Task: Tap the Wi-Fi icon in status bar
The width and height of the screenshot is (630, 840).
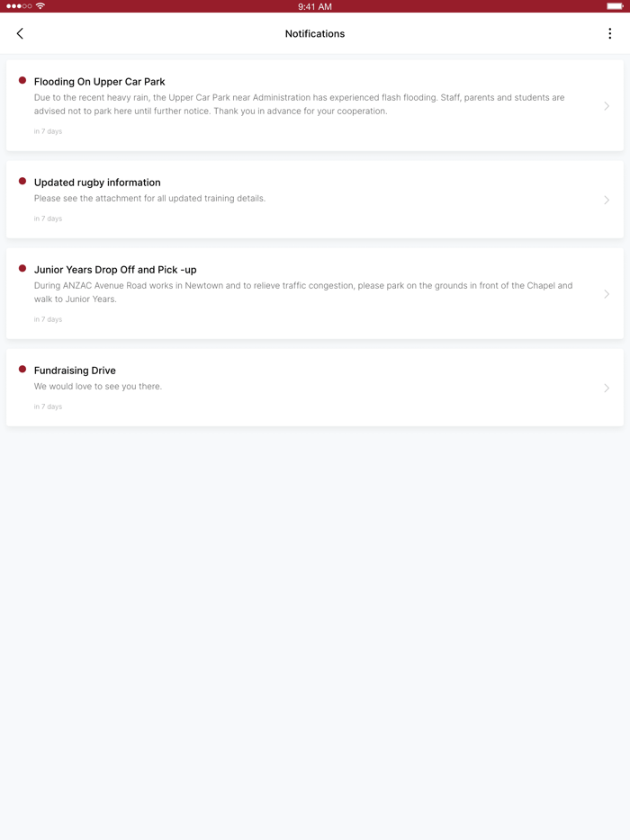Action: pos(40,6)
